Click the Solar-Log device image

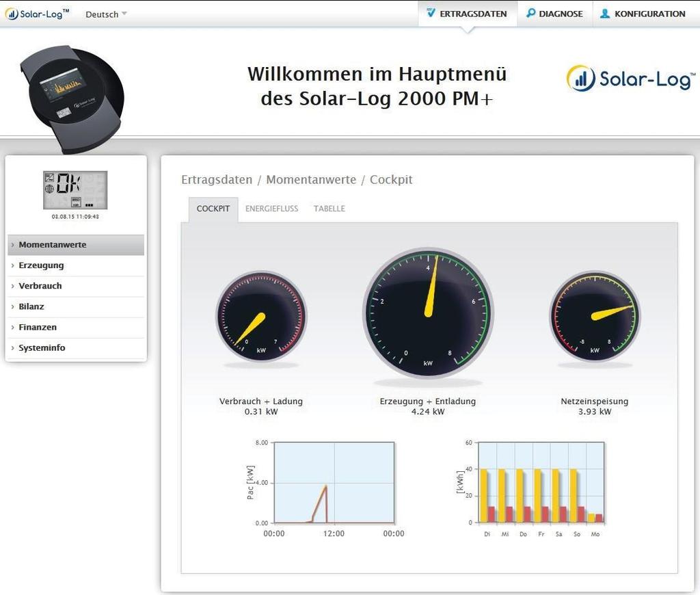(x=72, y=100)
